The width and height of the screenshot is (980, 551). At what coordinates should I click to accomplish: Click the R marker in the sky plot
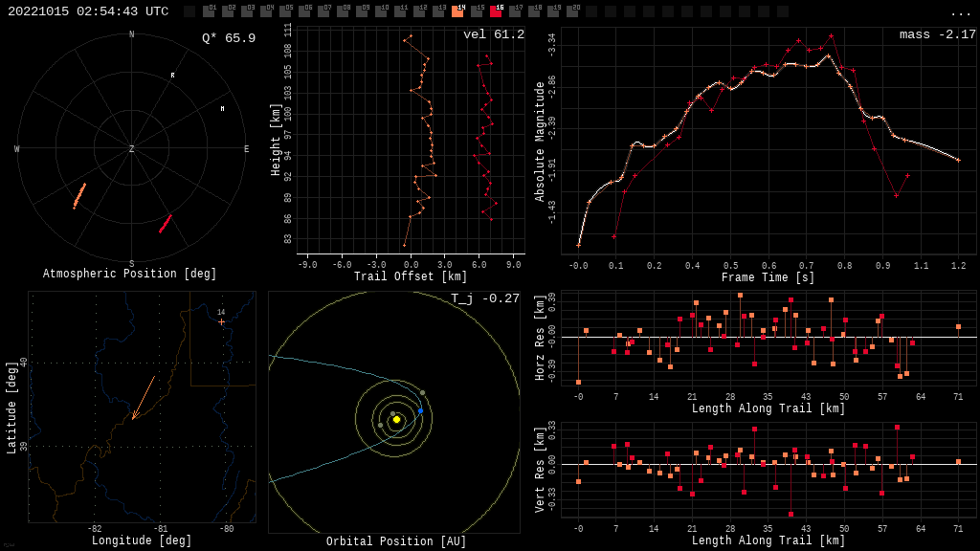click(x=172, y=76)
